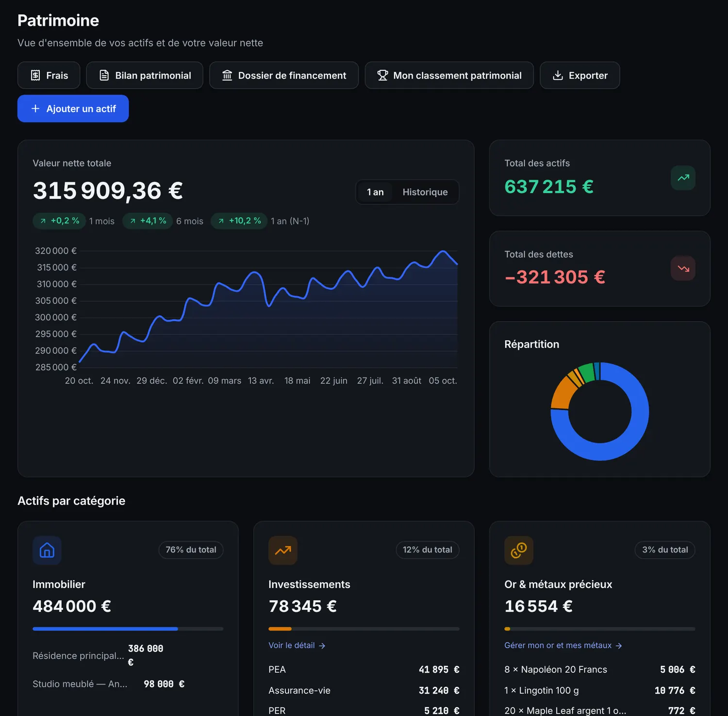
Task: Follow the Voir le détail link
Action: point(297,645)
